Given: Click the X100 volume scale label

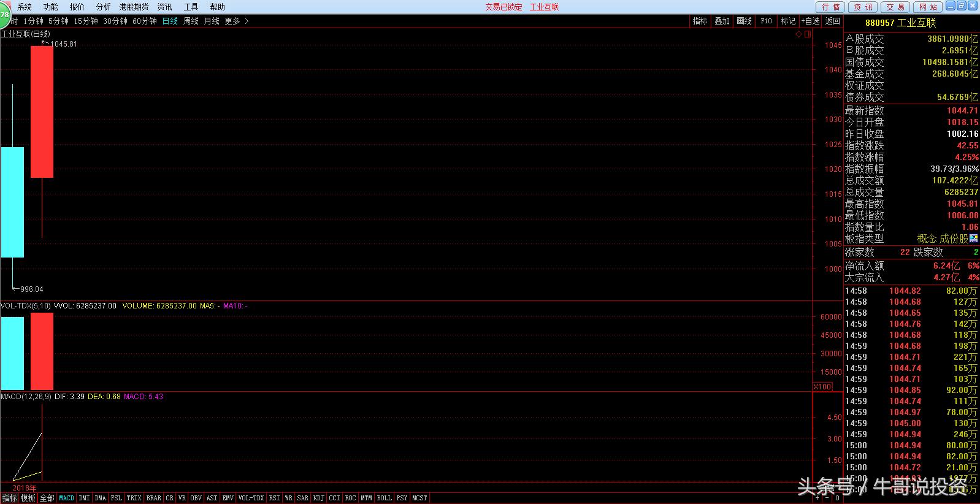Looking at the screenshot, I should (822, 387).
